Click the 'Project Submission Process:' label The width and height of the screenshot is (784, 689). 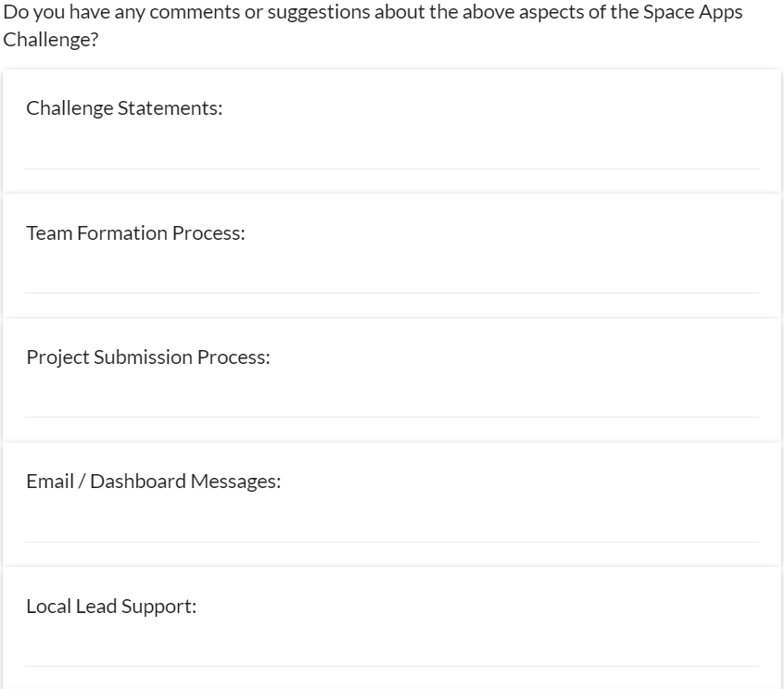tap(148, 357)
